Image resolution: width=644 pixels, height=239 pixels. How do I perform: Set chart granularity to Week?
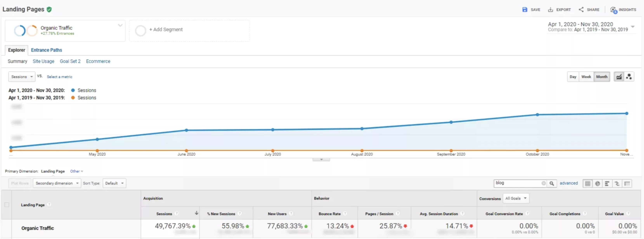pos(586,77)
